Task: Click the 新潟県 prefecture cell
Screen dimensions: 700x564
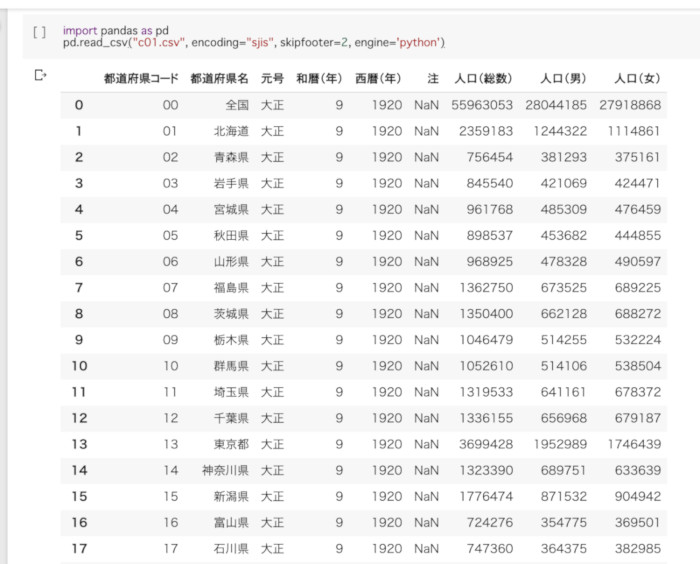Action: coord(231,497)
